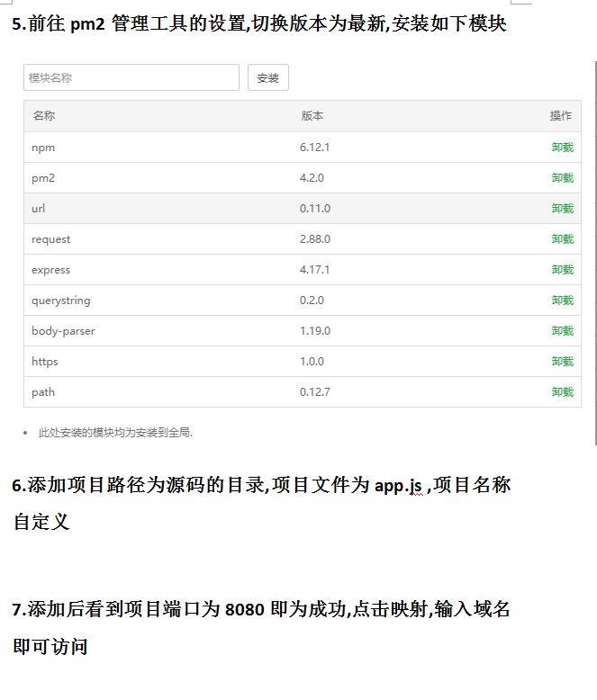This screenshot has width=597, height=700.
Task: Click 卸载 in the pm2 row
Action: tap(562, 178)
